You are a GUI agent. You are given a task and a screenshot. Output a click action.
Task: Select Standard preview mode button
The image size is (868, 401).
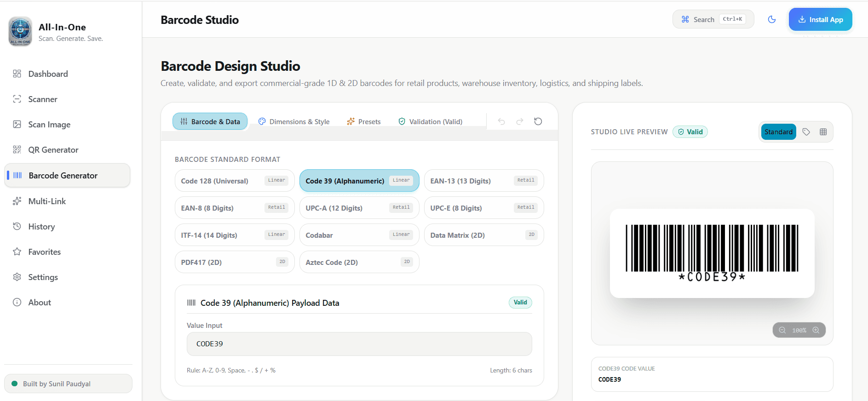coord(778,132)
